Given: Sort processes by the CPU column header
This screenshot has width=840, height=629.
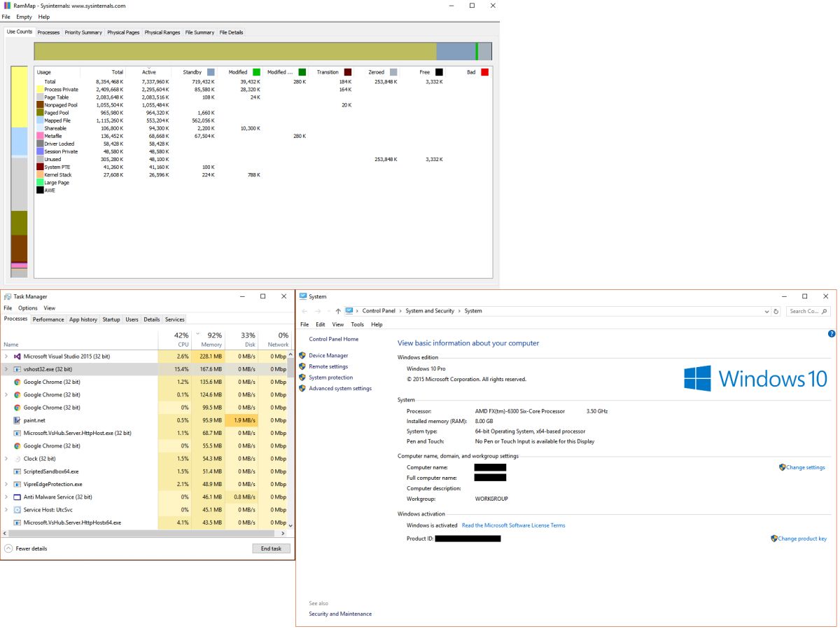Looking at the screenshot, I should [x=174, y=340].
